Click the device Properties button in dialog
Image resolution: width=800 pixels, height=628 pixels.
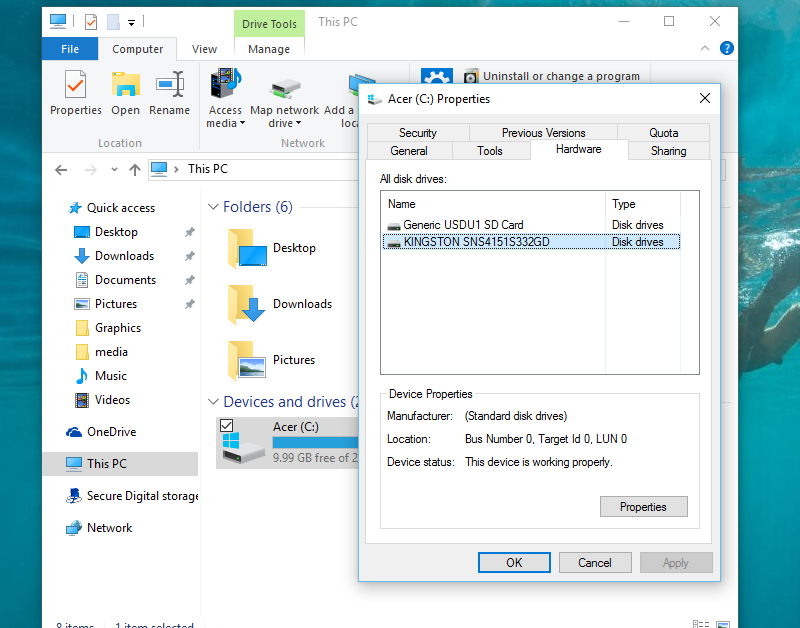tap(643, 507)
